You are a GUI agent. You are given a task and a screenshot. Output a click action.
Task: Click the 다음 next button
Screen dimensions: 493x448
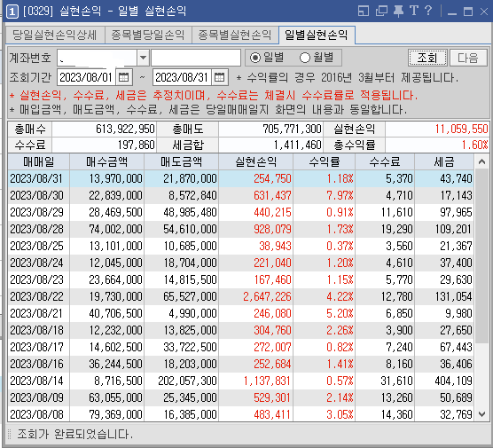click(468, 58)
